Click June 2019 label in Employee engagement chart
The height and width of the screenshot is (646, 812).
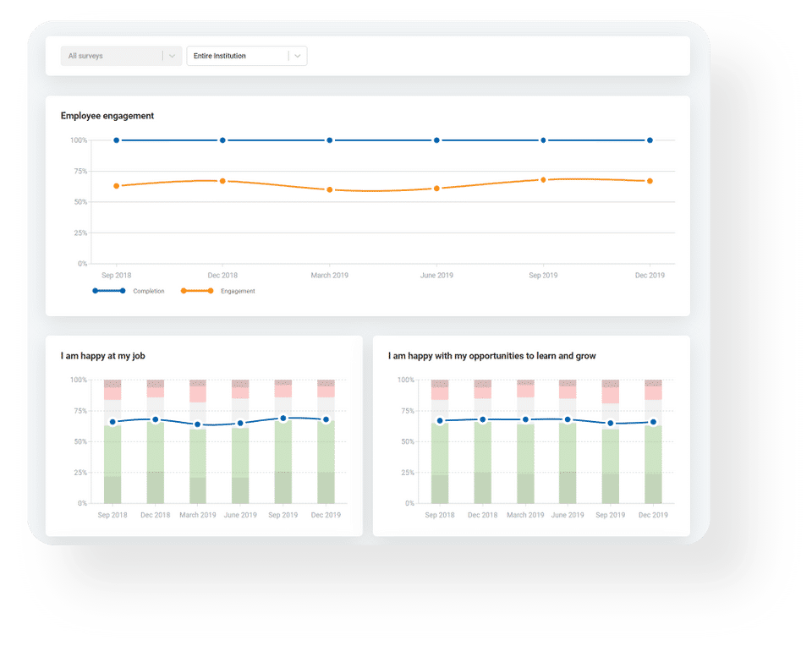coord(436,276)
